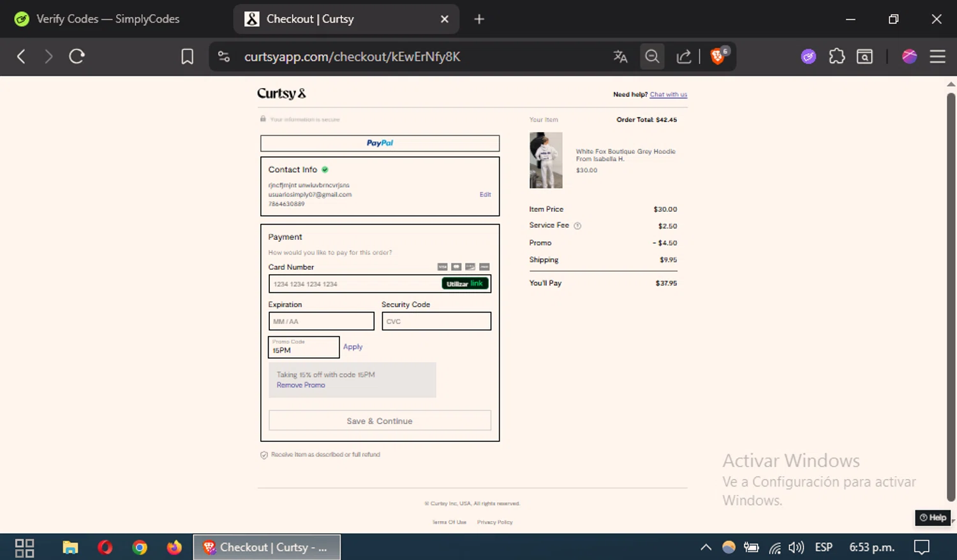Click the 6:53 p.m. clock
Screen dimensions: 957x560
[x=872, y=547]
